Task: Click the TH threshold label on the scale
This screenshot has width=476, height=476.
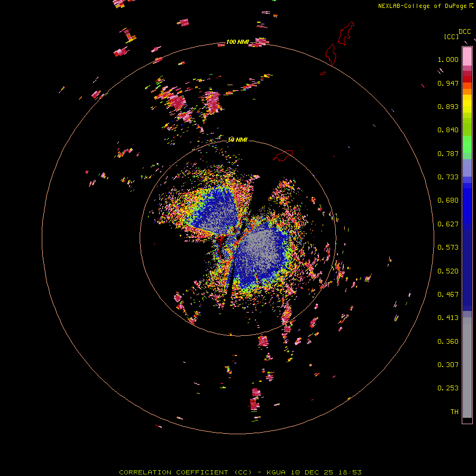Action: 454,412
